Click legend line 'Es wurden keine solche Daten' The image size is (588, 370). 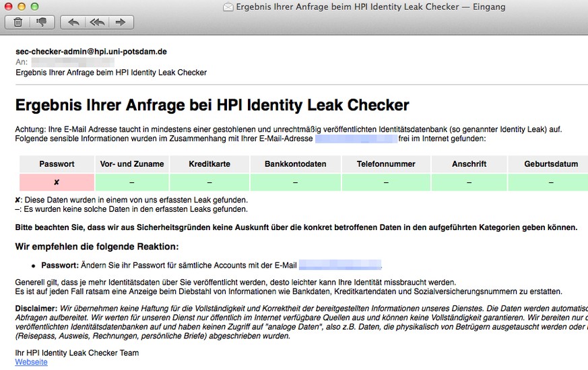(131, 209)
